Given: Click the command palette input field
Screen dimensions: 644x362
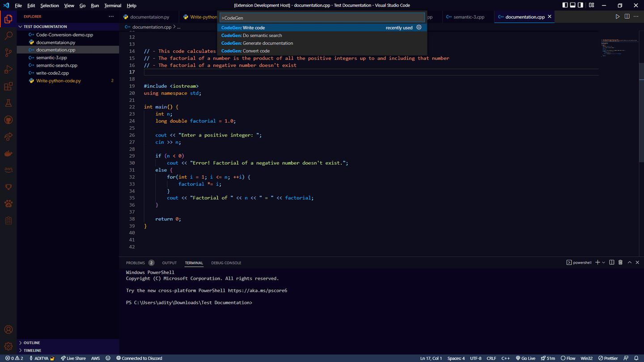Looking at the screenshot, I should click(322, 18).
